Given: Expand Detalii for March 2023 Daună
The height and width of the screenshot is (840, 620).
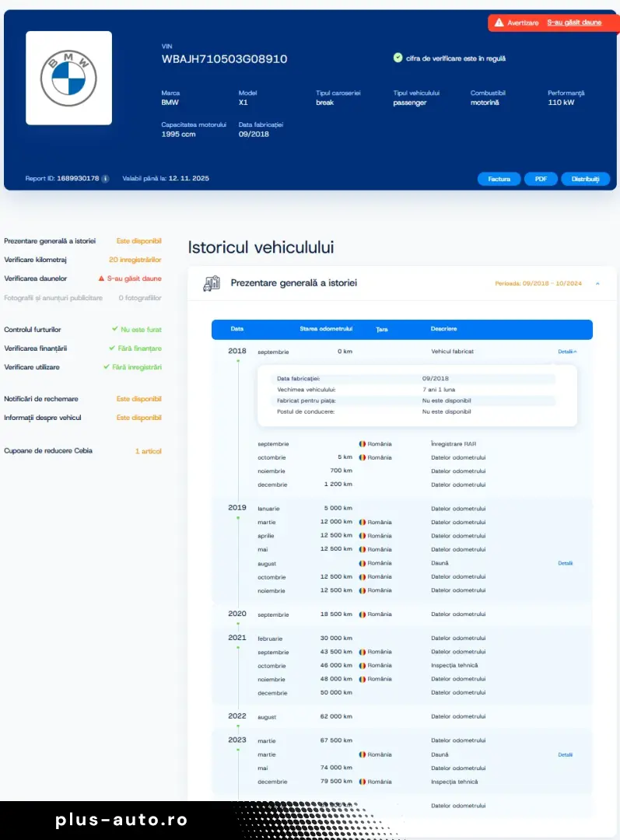Looking at the screenshot, I should [565, 754].
